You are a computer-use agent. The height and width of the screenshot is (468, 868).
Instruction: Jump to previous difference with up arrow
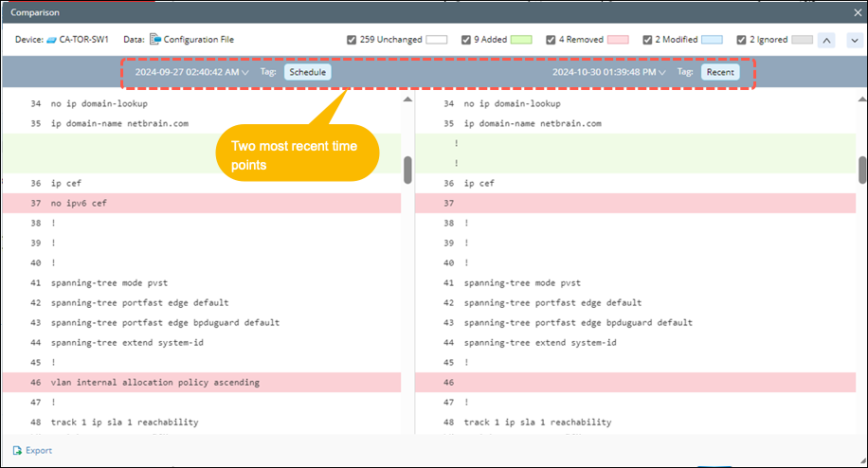click(x=825, y=40)
